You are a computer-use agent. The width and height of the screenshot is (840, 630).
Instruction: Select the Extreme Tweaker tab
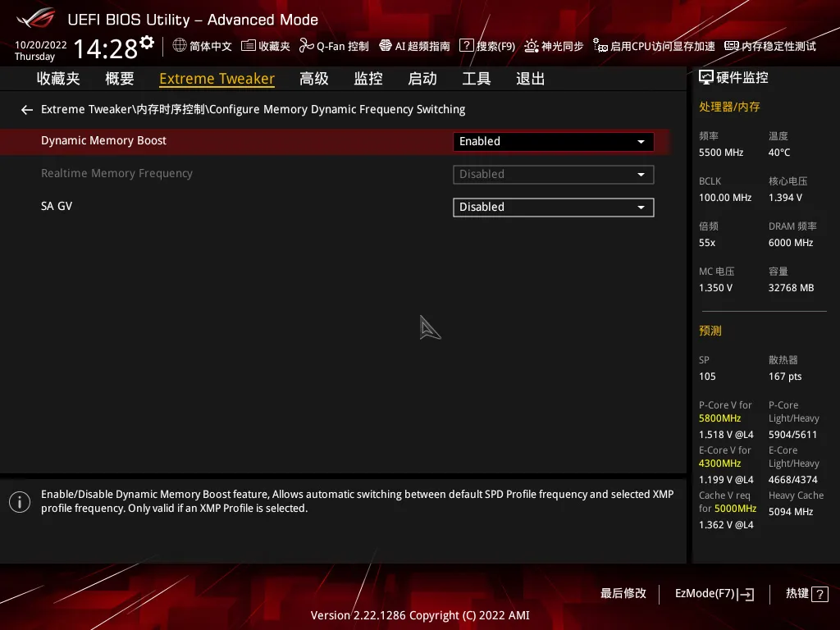(217, 79)
